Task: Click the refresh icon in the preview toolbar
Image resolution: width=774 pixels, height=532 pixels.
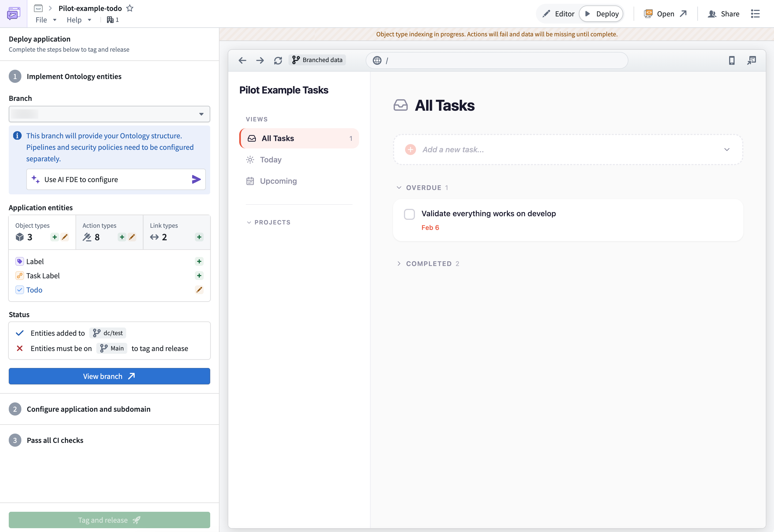Action: click(278, 60)
